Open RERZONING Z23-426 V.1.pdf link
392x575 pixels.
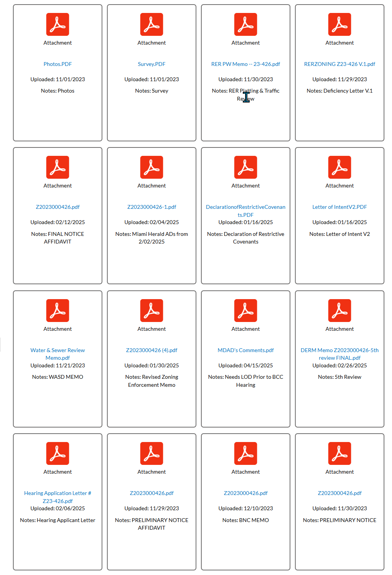[x=339, y=64]
